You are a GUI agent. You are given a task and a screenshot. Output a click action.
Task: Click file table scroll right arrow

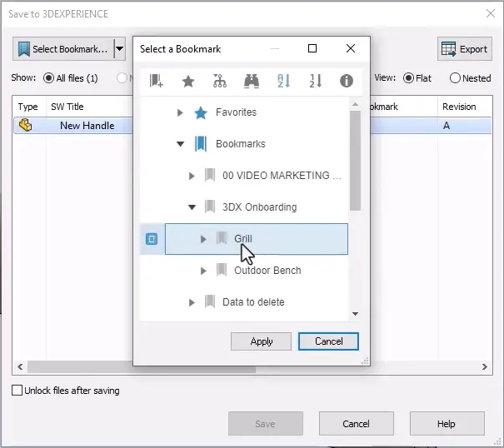[485, 366]
